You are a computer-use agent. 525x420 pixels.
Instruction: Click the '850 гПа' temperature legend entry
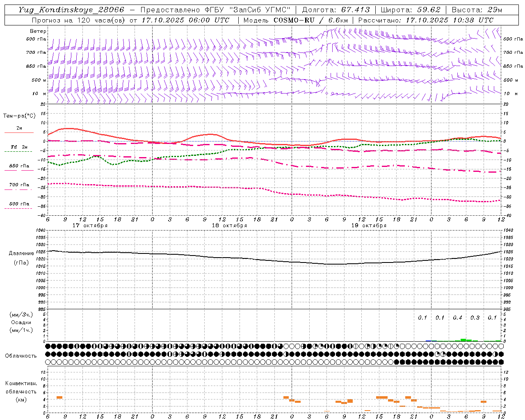pyautogui.click(x=19, y=166)
